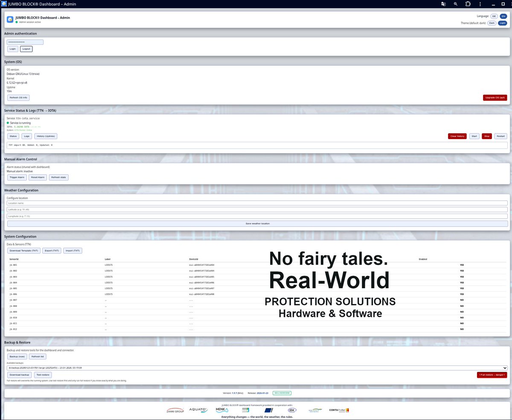This screenshot has height=420, width=512.
Task: Click Refresh OS info
Action: click(x=18, y=98)
